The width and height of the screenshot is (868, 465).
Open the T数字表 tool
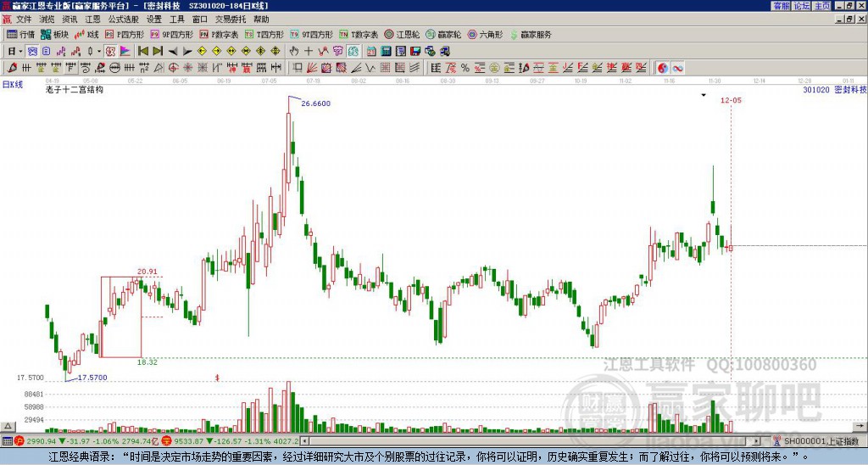pos(359,34)
